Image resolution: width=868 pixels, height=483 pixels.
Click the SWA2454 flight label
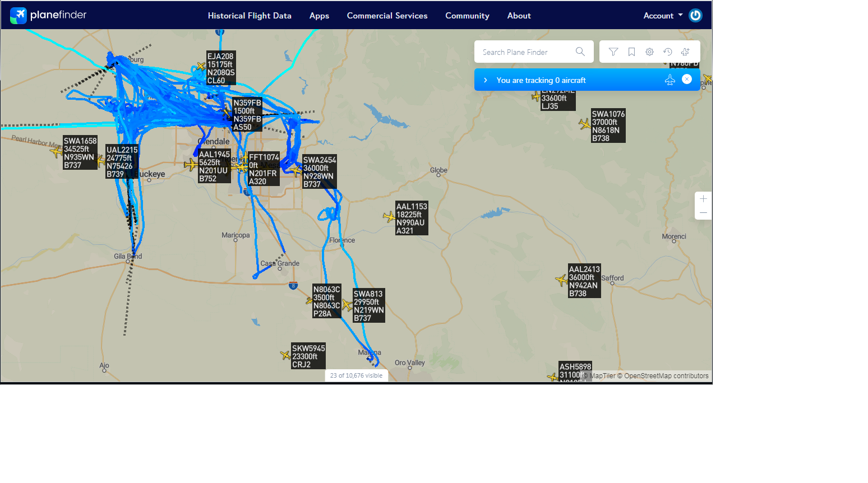pyautogui.click(x=320, y=172)
